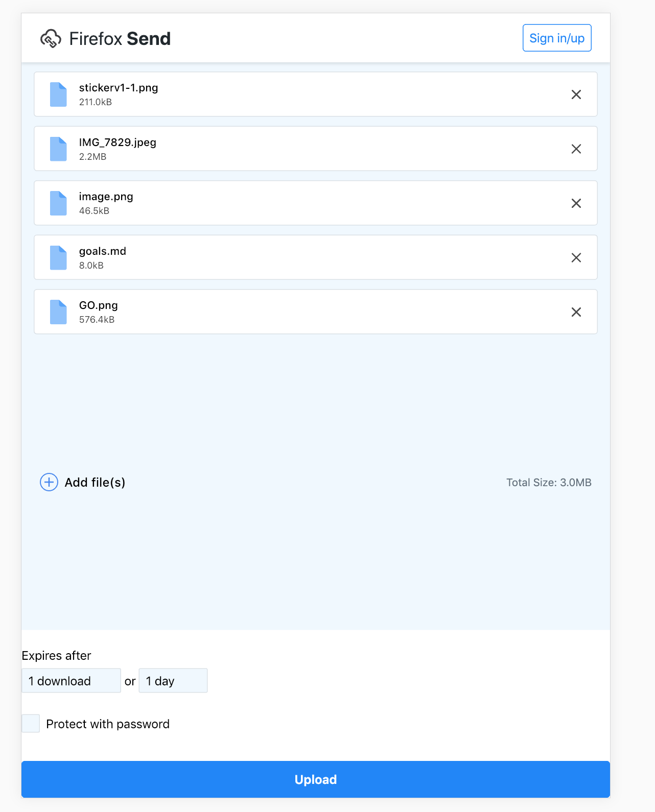The image size is (655, 812).
Task: Open the Sign in/up page
Action: [x=557, y=38]
